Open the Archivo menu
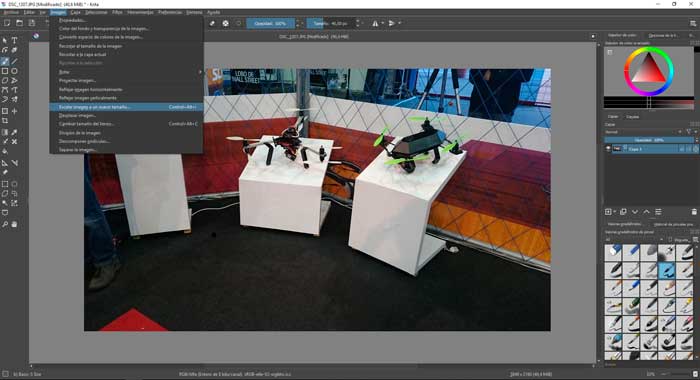Image resolution: width=700 pixels, height=380 pixels. tap(11, 12)
